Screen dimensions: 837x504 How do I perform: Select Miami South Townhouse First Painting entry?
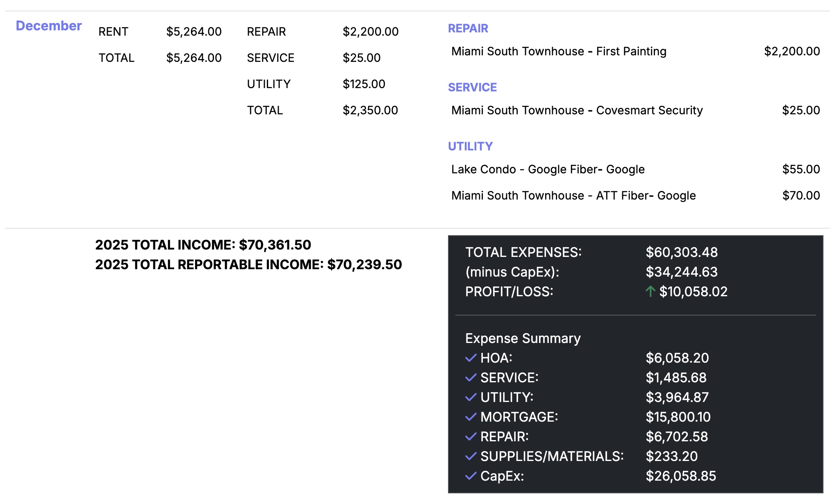click(x=558, y=51)
